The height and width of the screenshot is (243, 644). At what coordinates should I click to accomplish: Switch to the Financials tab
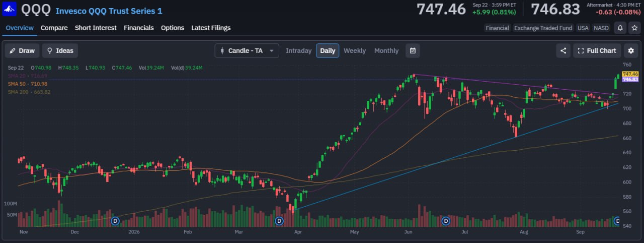click(x=139, y=28)
